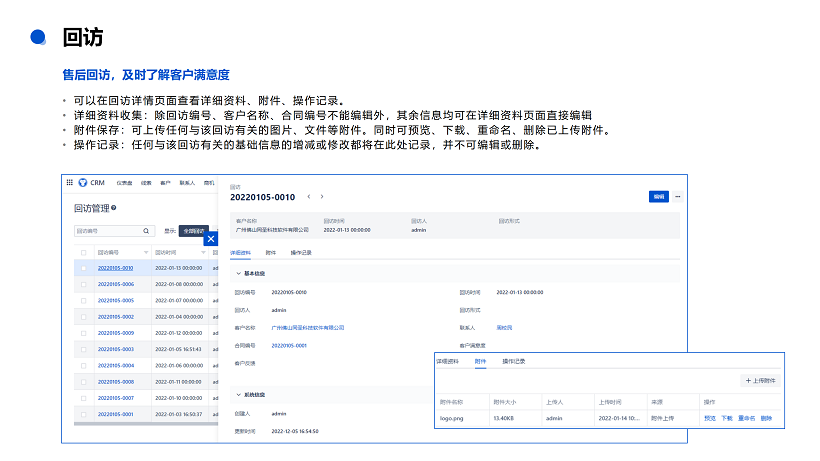Click the blue 编辑 button

[658, 197]
